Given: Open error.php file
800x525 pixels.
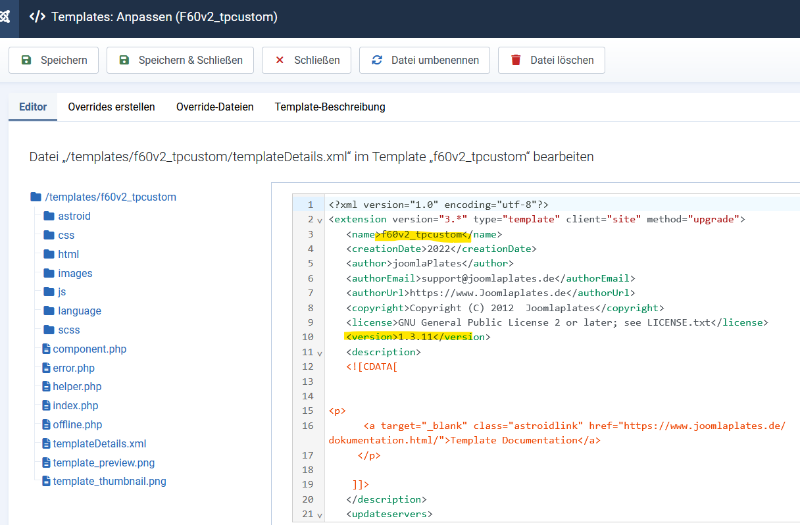Looking at the screenshot, I should pyautogui.click(x=73, y=368).
